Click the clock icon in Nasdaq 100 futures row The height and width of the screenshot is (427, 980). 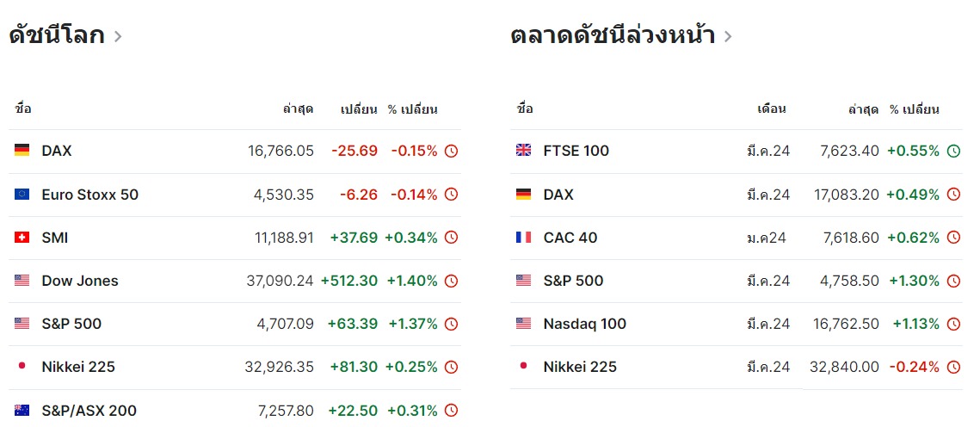(x=953, y=324)
